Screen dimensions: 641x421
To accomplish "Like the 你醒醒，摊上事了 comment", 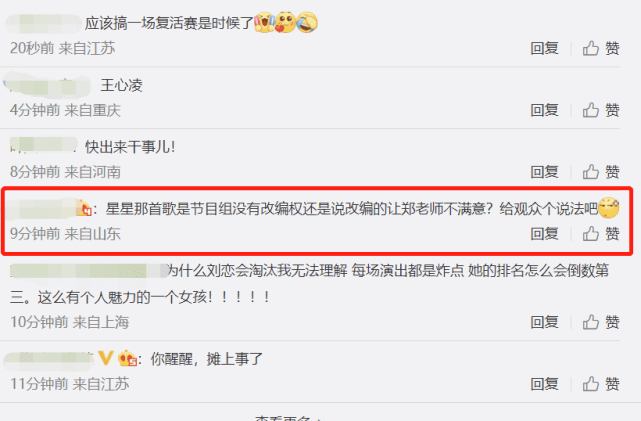I will click(x=601, y=384).
